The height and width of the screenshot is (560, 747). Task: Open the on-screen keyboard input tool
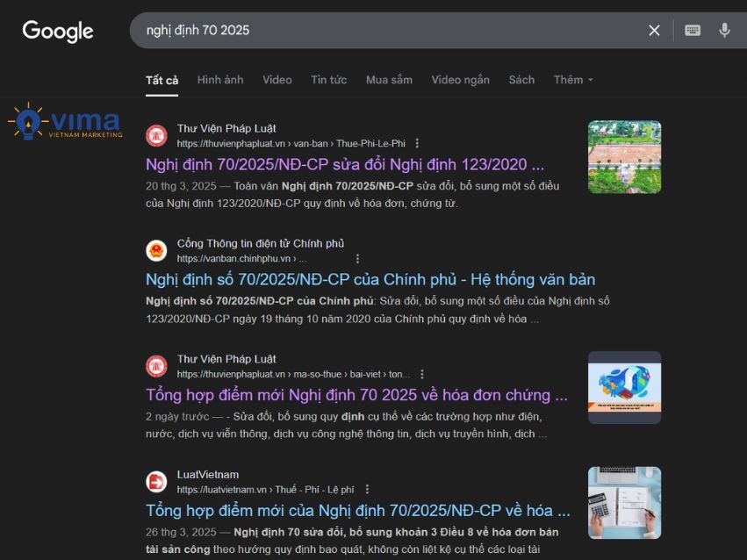[x=693, y=31]
